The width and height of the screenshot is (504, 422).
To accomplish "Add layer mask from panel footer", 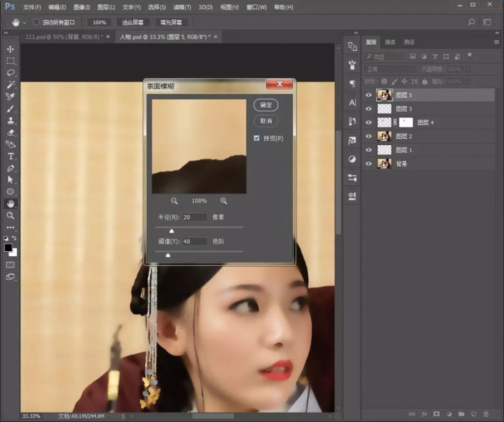I will coord(436,414).
